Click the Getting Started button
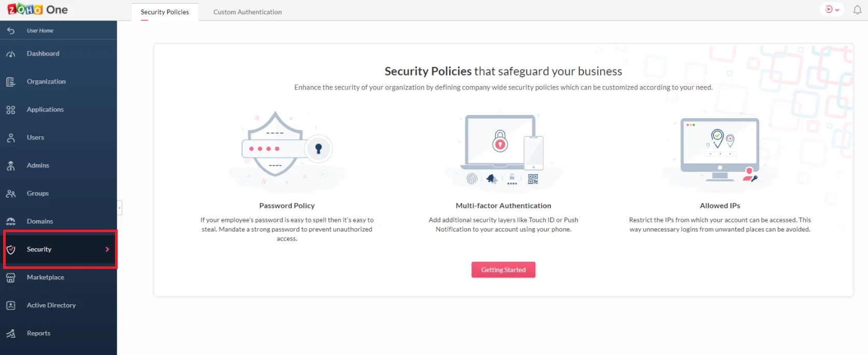 [x=503, y=269]
